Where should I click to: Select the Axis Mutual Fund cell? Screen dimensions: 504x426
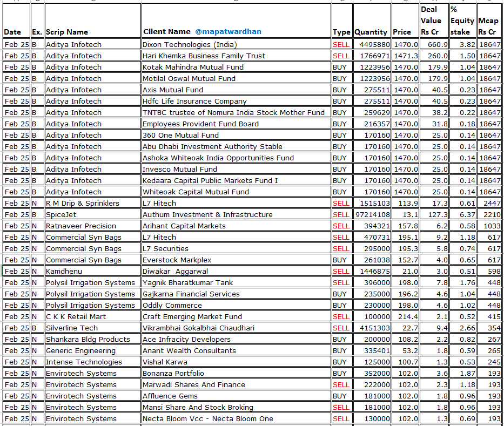[x=236, y=90]
